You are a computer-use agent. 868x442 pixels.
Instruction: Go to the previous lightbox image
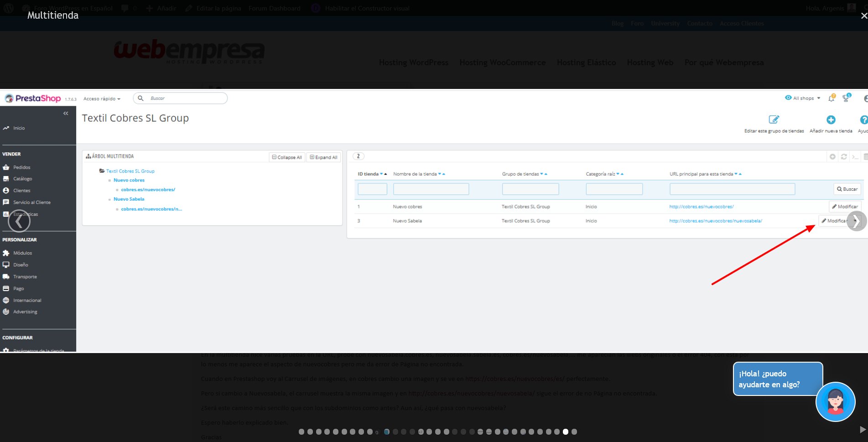coord(19,222)
